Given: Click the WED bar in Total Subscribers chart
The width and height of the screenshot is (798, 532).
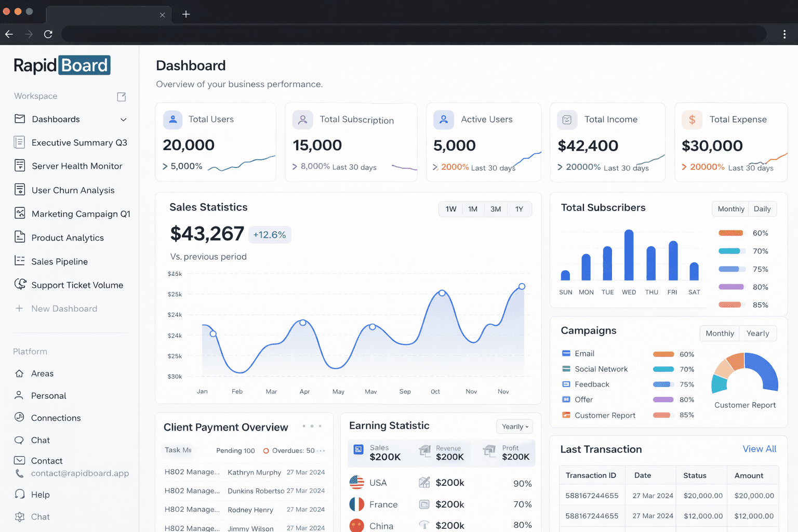Looking at the screenshot, I should click(x=629, y=255).
